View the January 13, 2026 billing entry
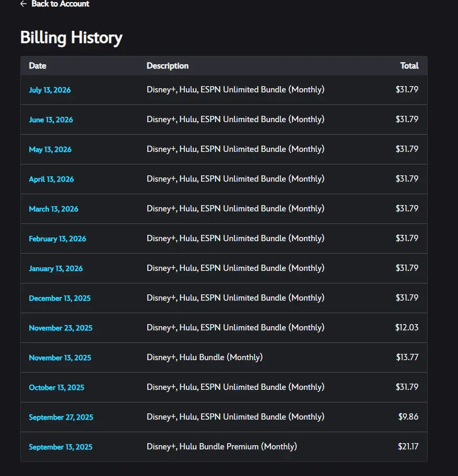 coord(56,268)
